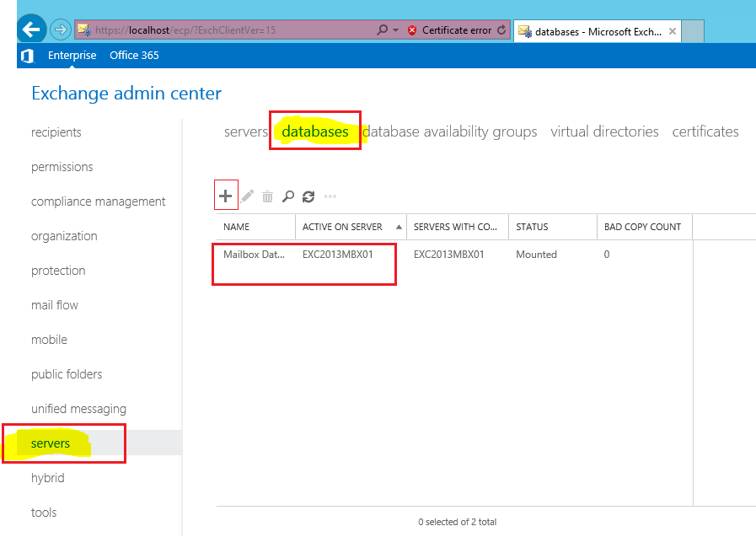Sort by BAD COPY COUNT column header
The height and width of the screenshot is (537, 756).
[x=645, y=227]
